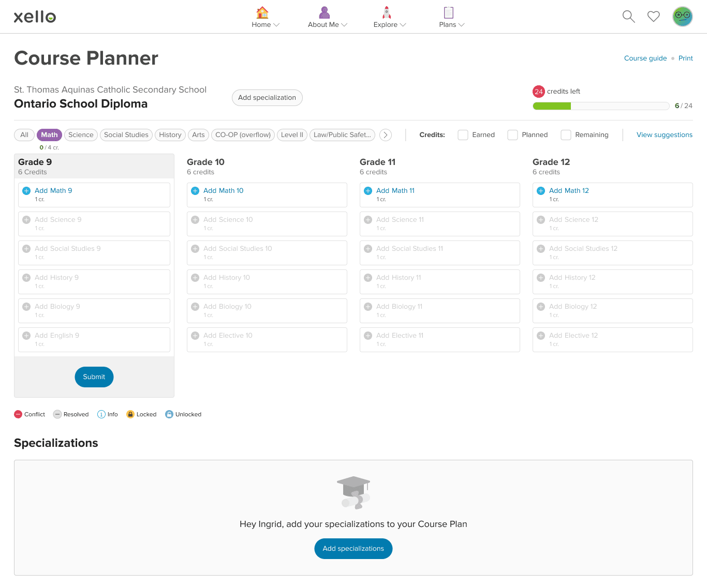The height and width of the screenshot is (588, 707).
Task: Open the user profile avatar
Action: (x=683, y=17)
